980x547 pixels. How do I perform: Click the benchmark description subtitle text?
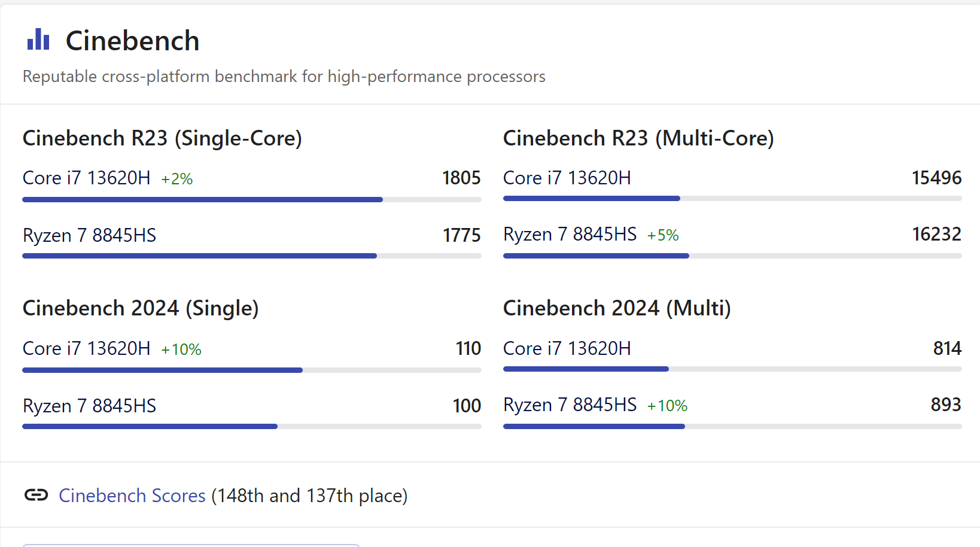(284, 77)
